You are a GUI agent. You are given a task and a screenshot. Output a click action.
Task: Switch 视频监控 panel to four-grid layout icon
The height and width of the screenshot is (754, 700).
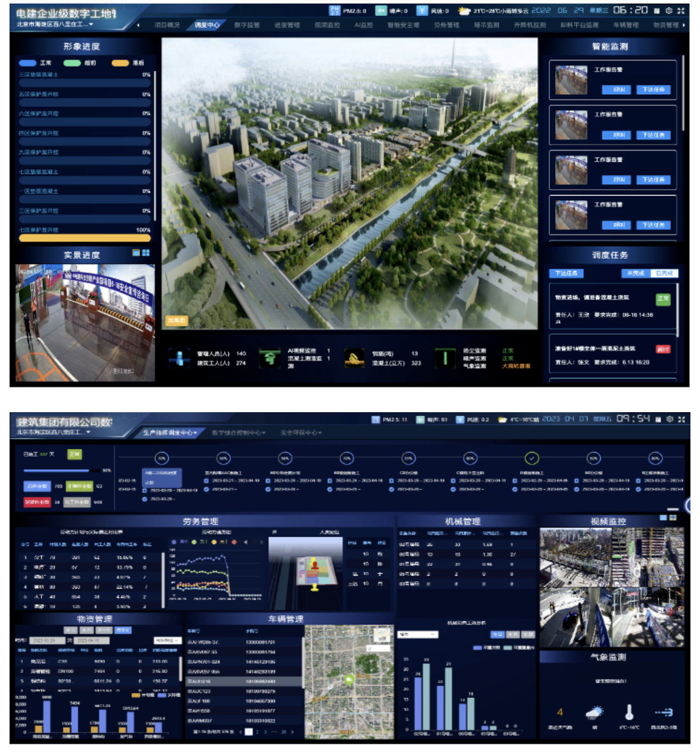[x=673, y=517]
